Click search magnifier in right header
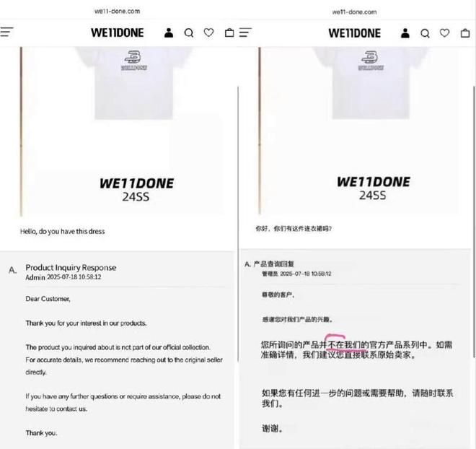The width and height of the screenshot is (476, 449). [425, 33]
